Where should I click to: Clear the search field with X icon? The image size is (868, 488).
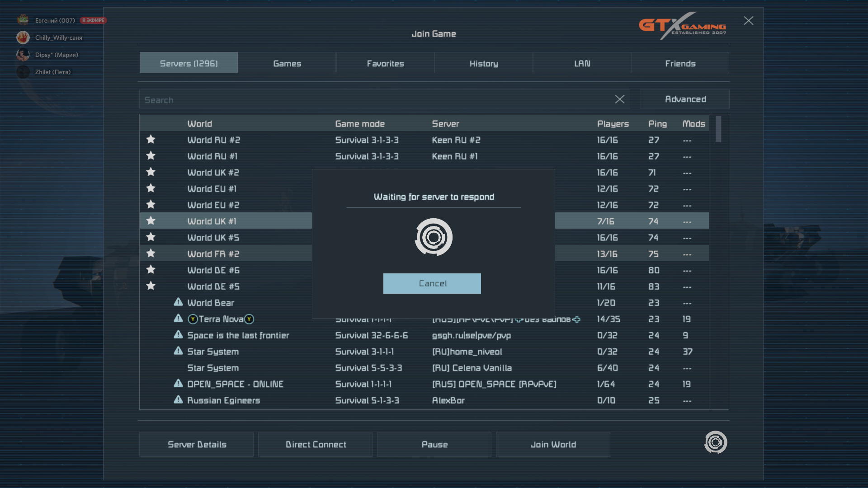(619, 99)
